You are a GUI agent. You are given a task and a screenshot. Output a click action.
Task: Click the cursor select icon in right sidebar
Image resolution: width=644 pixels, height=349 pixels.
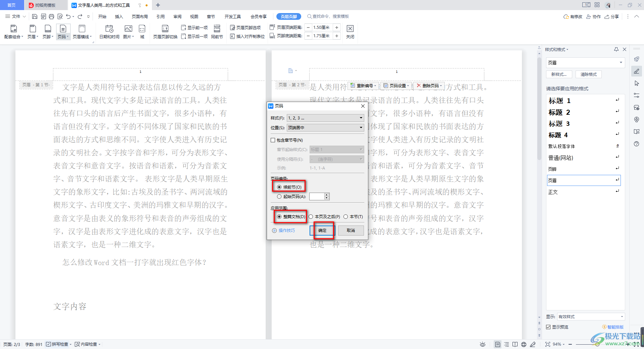[637, 83]
